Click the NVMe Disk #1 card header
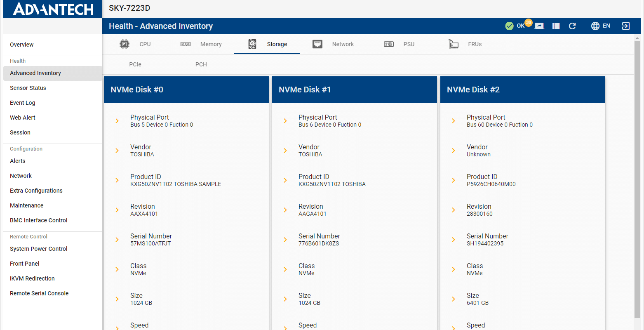 [355, 90]
